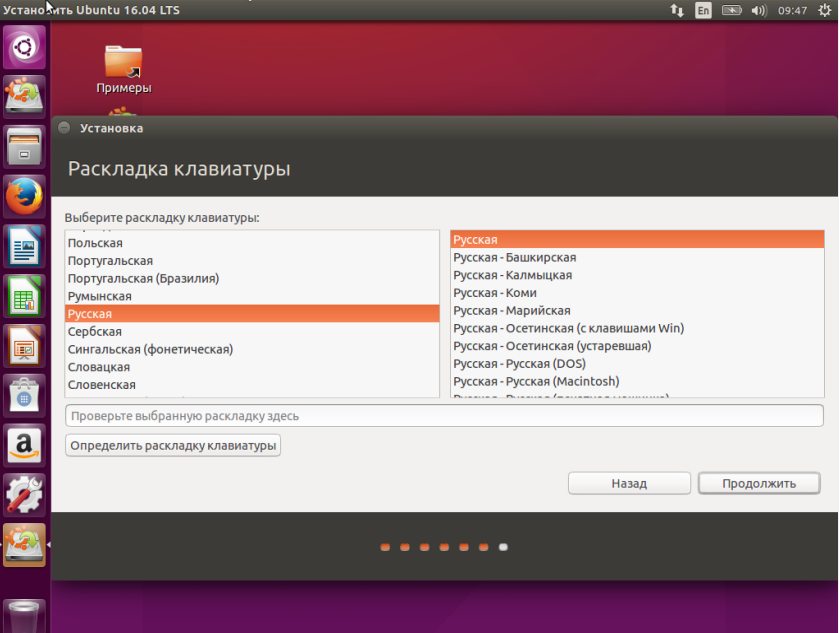Open Ubuntu Software store
Image resolution: width=839 pixels, height=633 pixels.
[25, 395]
